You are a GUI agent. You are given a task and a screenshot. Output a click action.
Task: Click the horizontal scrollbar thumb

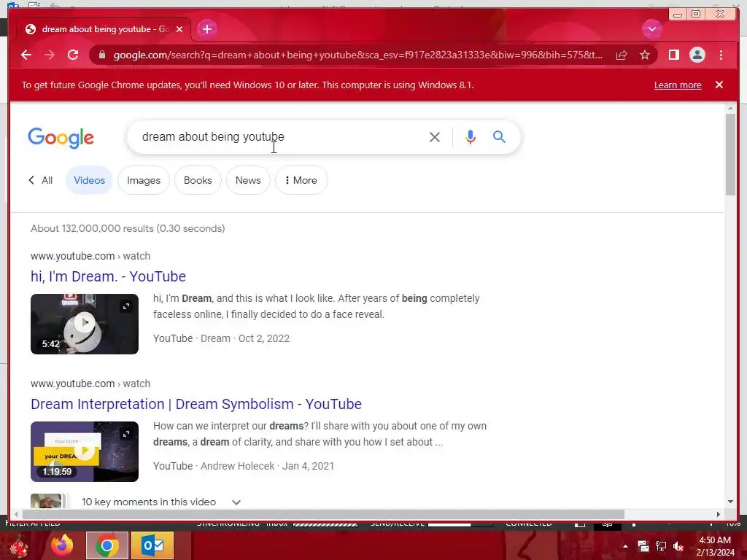pos(323,514)
